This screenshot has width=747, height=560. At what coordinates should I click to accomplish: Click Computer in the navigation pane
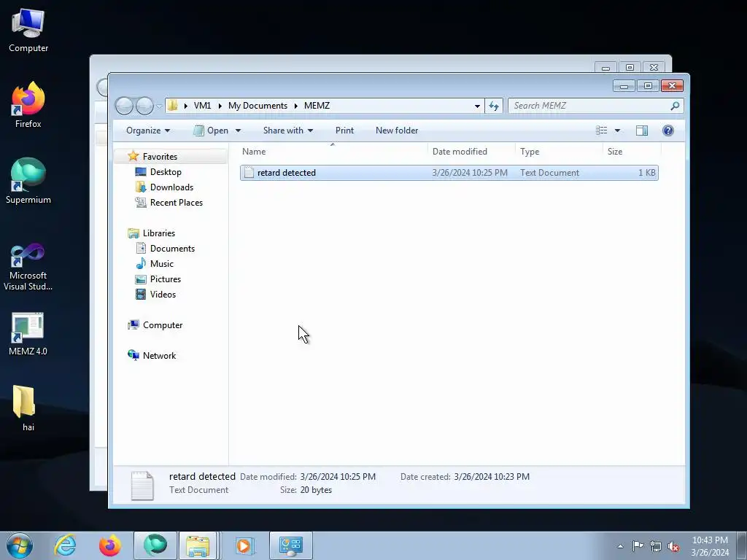pos(163,325)
